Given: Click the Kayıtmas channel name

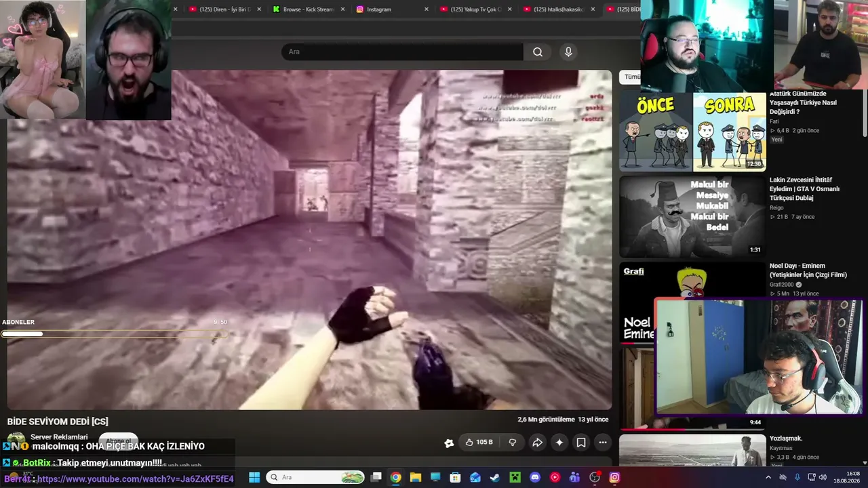Looking at the screenshot, I should (781, 448).
